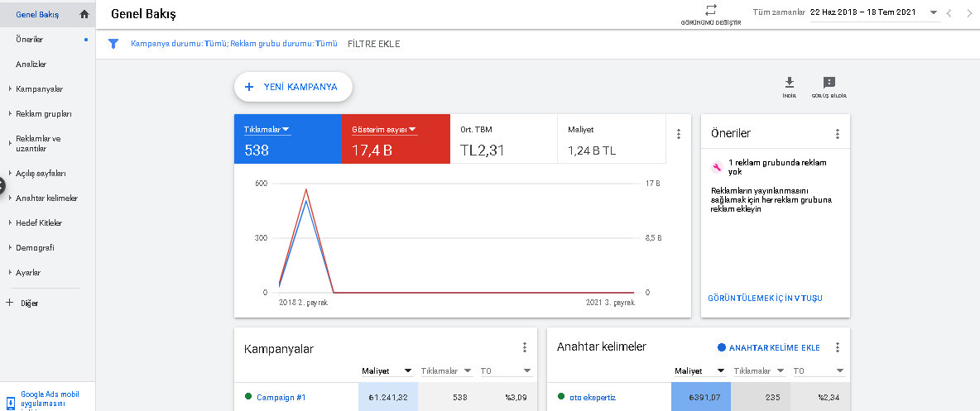Click Google Ads mobil uygulamasını link
This screenshot has width=980, height=411.
point(50,399)
